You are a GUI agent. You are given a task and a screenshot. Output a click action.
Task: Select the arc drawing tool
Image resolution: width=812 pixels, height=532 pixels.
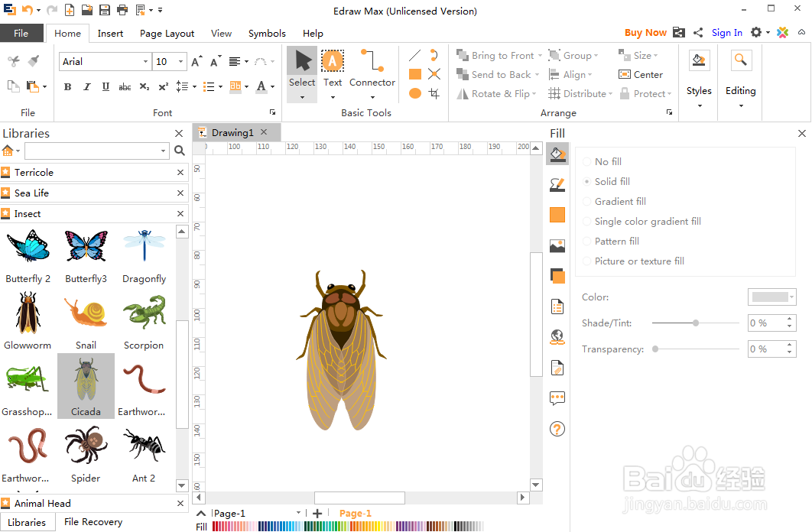point(434,55)
